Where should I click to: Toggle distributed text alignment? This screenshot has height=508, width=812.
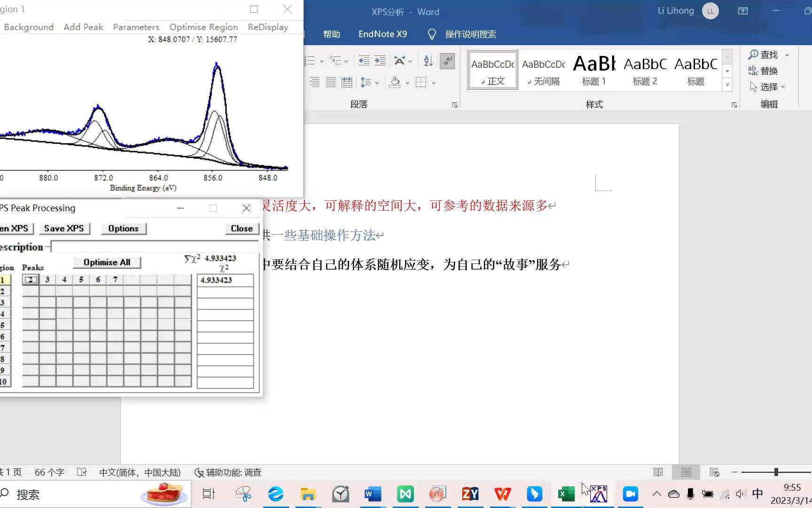[347, 82]
